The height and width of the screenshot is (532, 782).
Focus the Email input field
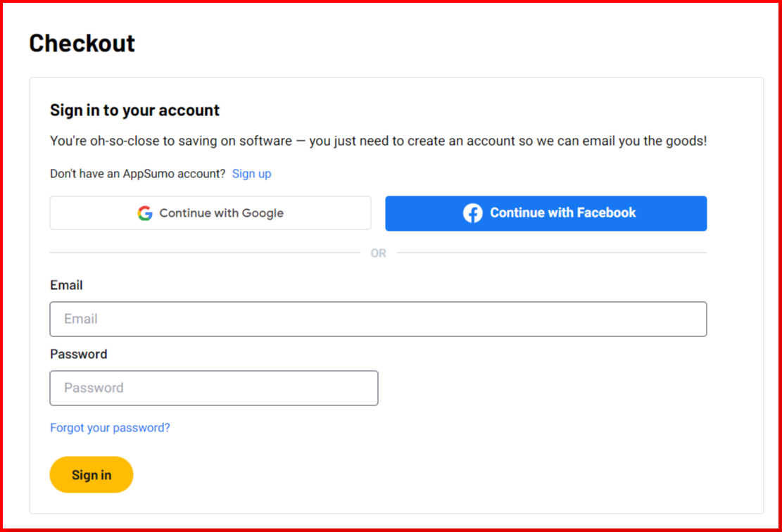click(378, 319)
